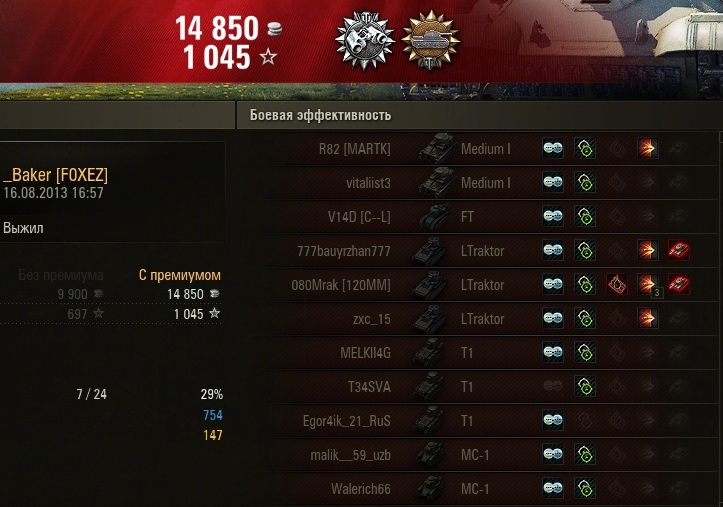
Task: Click the 14 850 credits total at top
Action: [217, 28]
